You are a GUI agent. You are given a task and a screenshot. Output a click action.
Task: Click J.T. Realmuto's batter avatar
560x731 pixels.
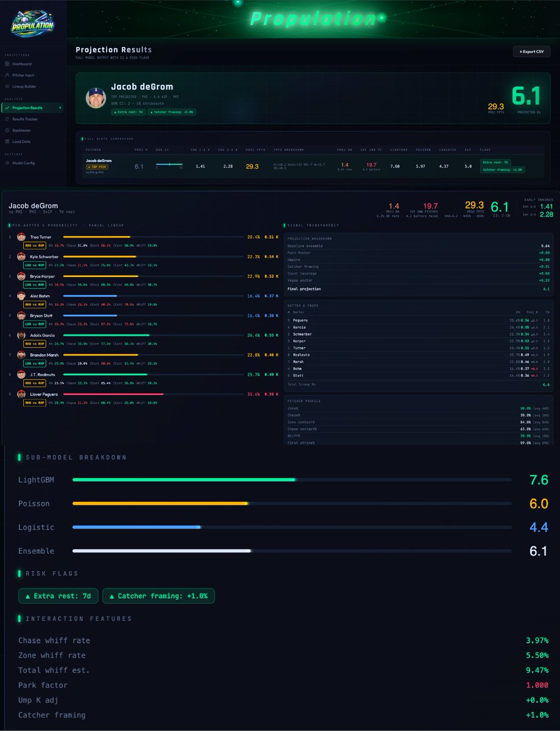pyautogui.click(x=21, y=374)
